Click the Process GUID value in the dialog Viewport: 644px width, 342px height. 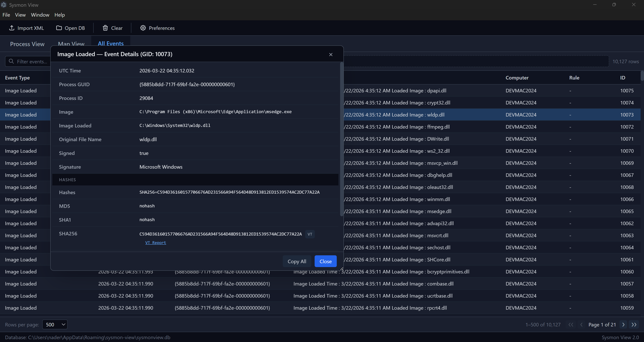click(187, 84)
